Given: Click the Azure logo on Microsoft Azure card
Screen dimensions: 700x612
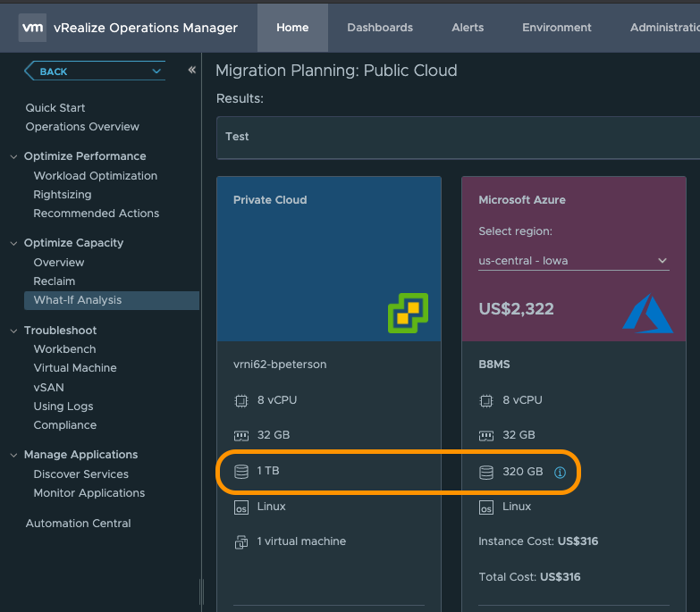Looking at the screenshot, I should click(648, 314).
